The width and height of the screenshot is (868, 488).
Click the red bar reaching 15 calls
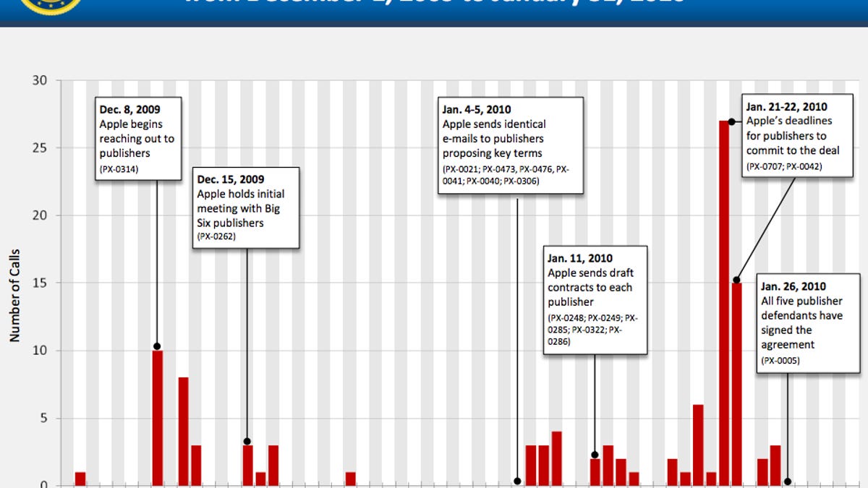point(736,383)
